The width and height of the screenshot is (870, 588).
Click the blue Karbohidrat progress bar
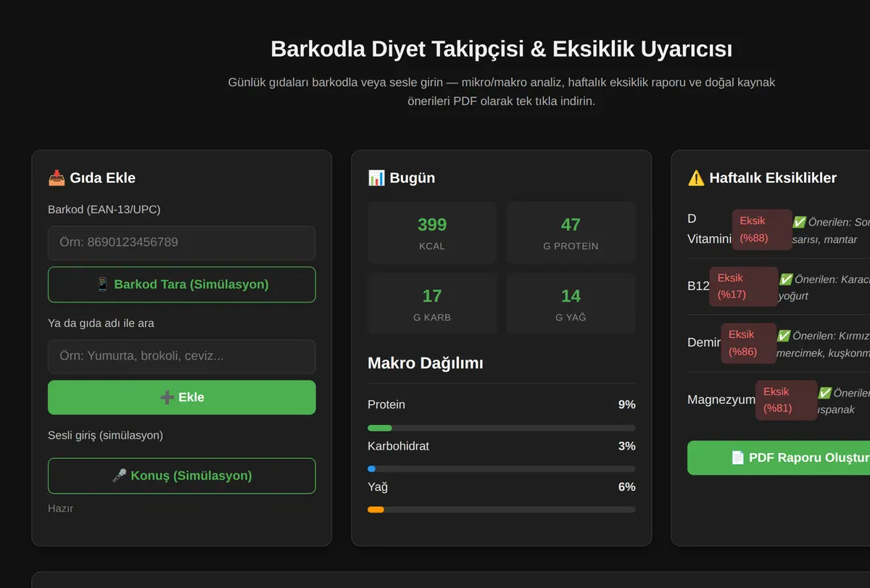click(x=372, y=469)
